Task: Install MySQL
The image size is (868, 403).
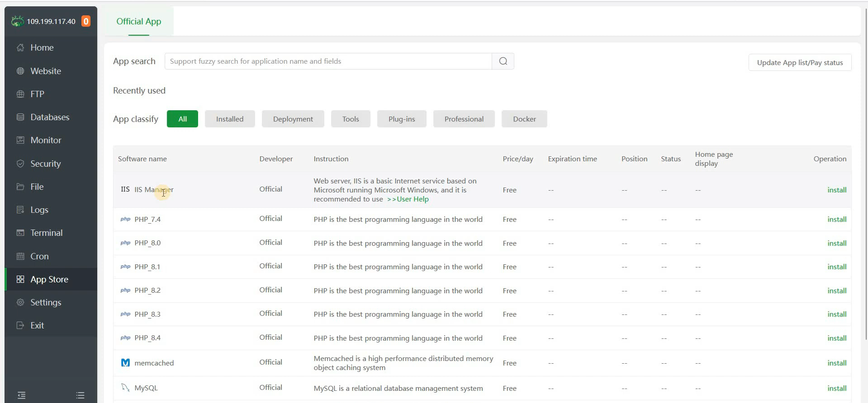Action: [837, 388]
